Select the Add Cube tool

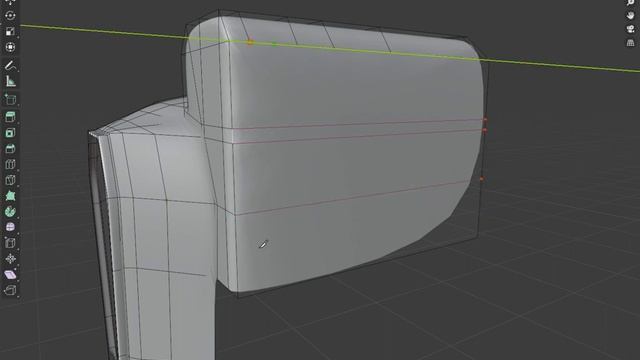click(10, 99)
